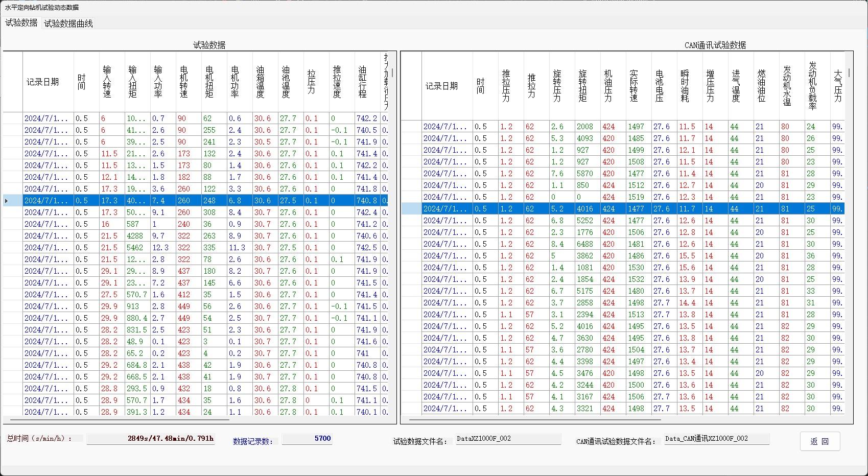Click the 数据记录数 field showing 5700
Image resolution: width=868 pixels, height=476 pixels.
coord(307,439)
